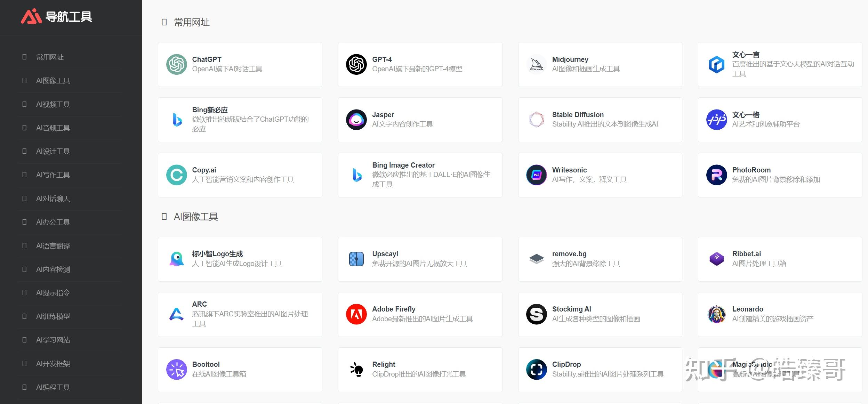Open the 文心一言 card

coord(780,64)
